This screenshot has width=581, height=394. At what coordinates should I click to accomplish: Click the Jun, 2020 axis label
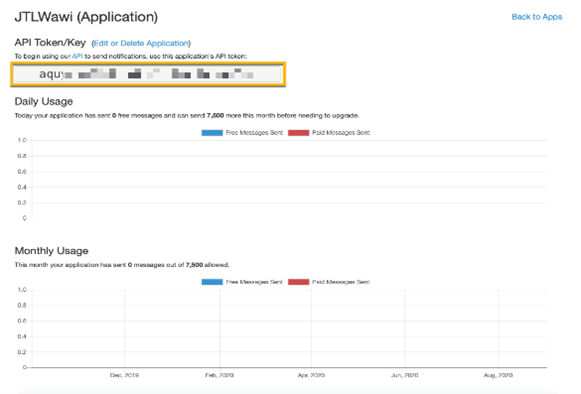pos(405,375)
